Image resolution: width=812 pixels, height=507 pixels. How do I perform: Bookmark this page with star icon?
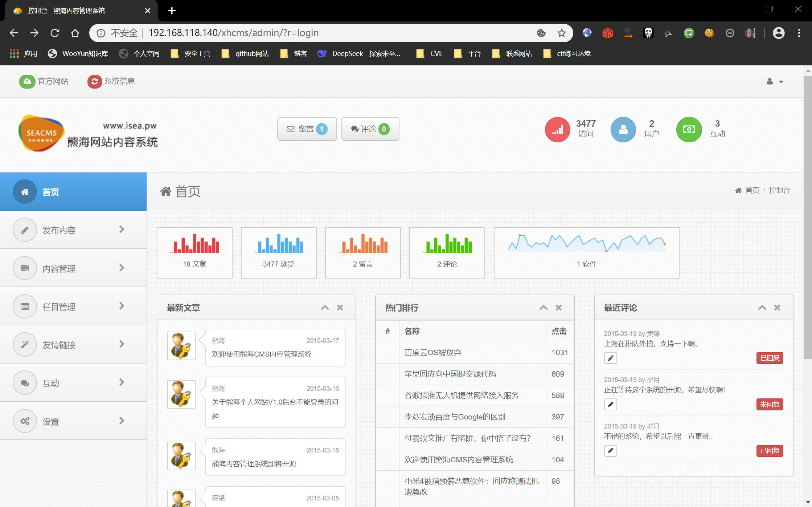click(561, 33)
